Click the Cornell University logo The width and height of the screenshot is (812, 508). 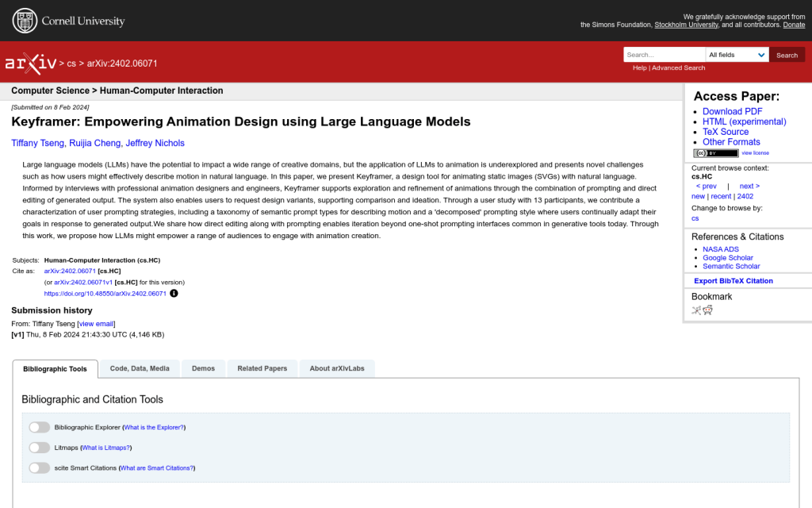(68, 21)
